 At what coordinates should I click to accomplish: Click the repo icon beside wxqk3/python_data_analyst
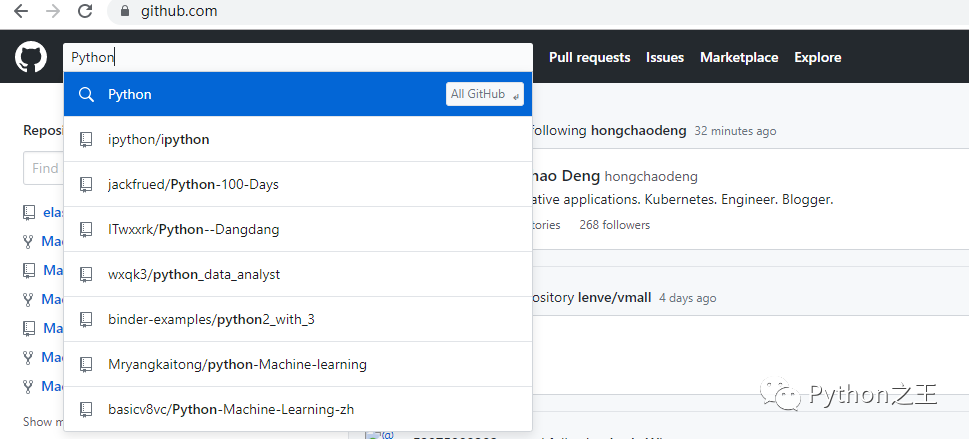point(86,275)
